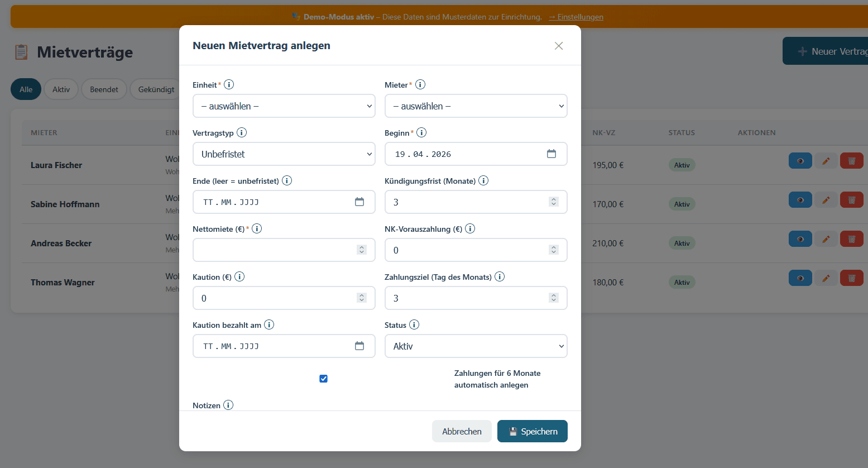Open the Einheit selection dropdown
This screenshot has width=868, height=468.
point(284,106)
